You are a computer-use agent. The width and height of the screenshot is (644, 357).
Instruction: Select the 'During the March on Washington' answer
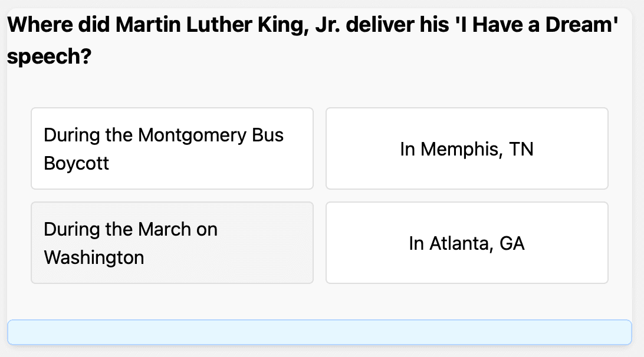[x=172, y=243]
